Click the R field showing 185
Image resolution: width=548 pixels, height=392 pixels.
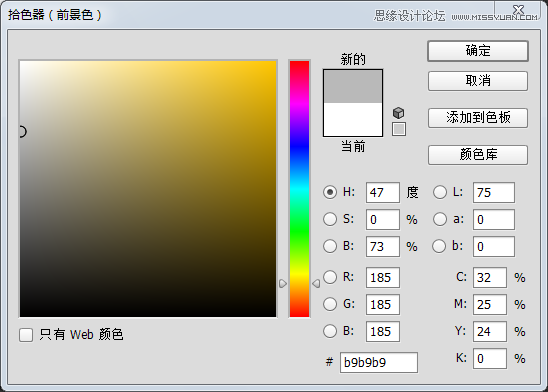383,277
